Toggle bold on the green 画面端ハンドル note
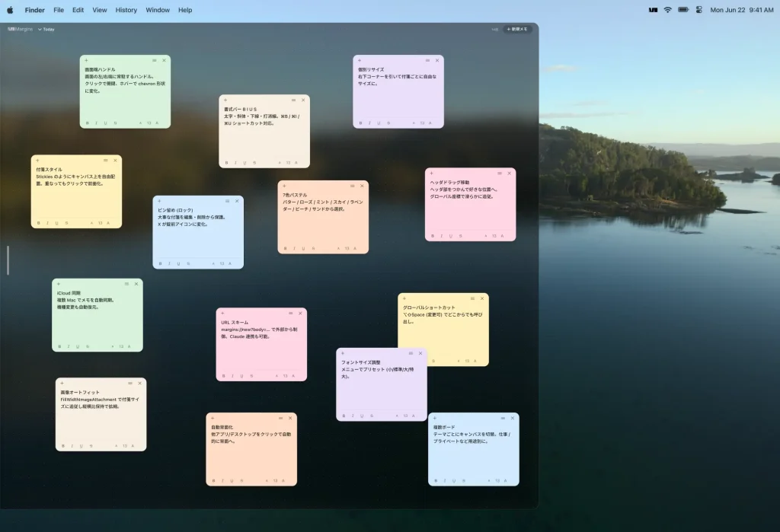Viewport: 780px width, 532px height. (88, 123)
